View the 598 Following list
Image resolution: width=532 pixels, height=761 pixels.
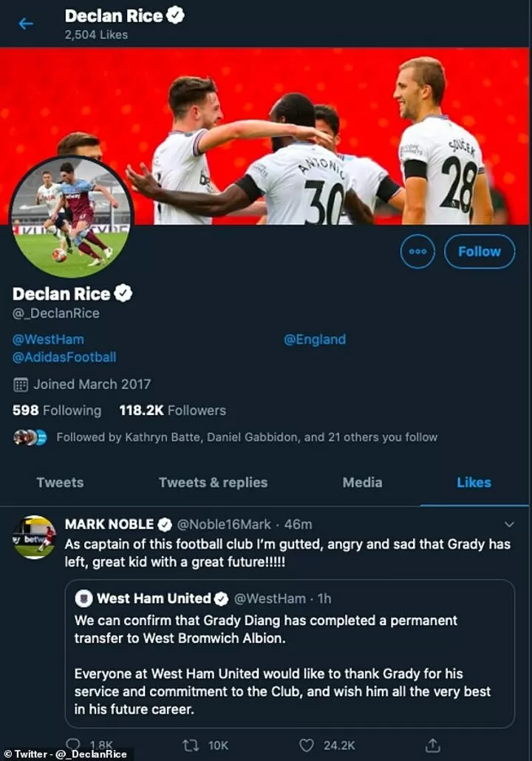(x=57, y=410)
